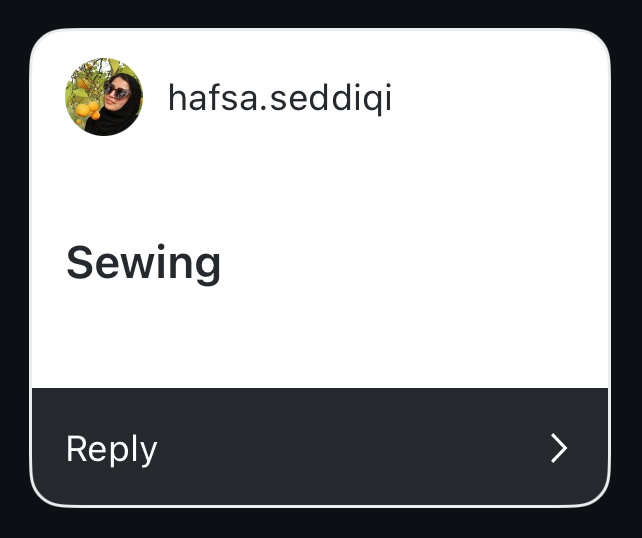642x538 pixels.
Task: Click the white card area under Sewing
Action: 320,340
